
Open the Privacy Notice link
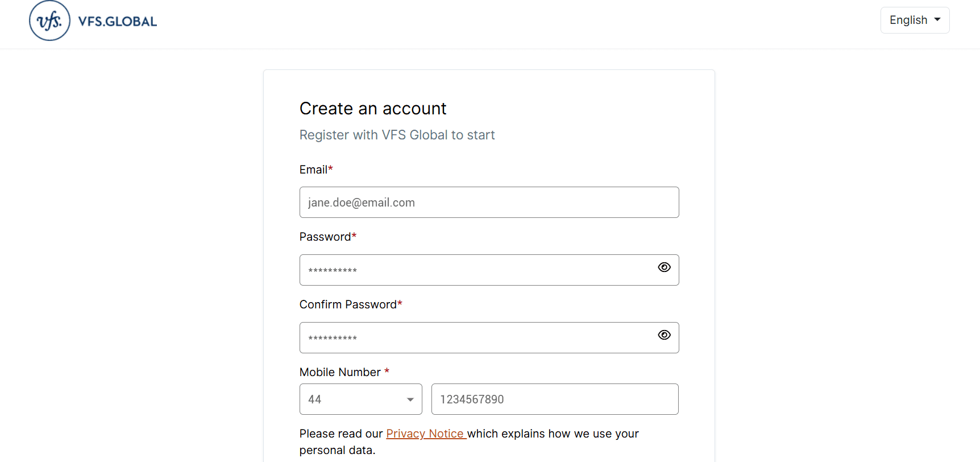point(425,434)
